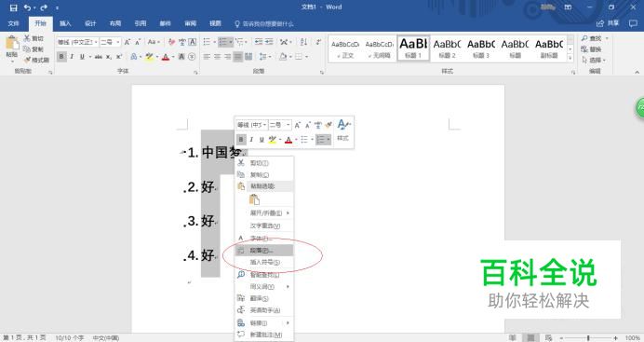The image size is (644, 342).
Task: Open the font name dropdown in ribbon
Action: tap(96, 42)
